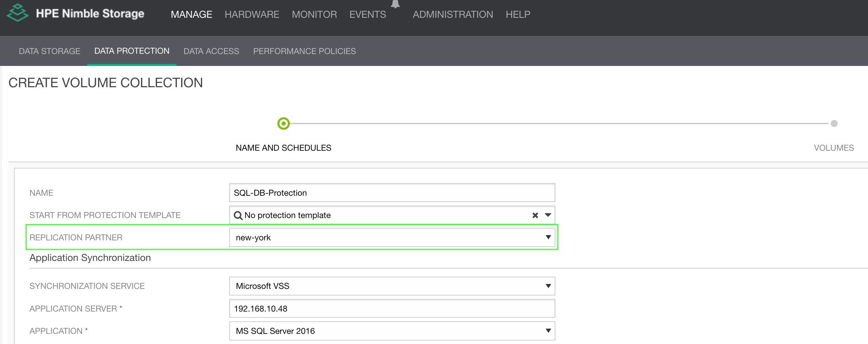Switch to the DATA STORAGE tab

click(50, 51)
